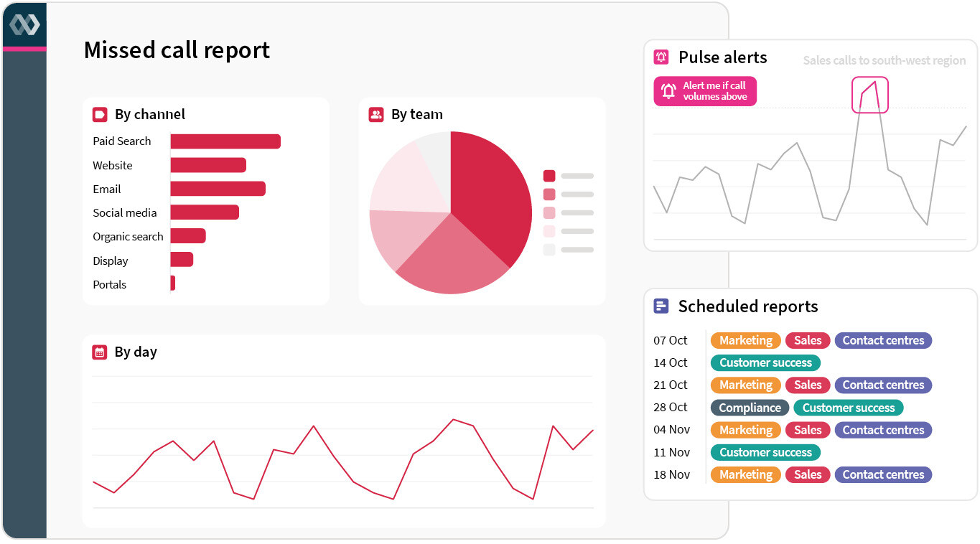Open the Pulse alerts panel header

tap(722, 57)
